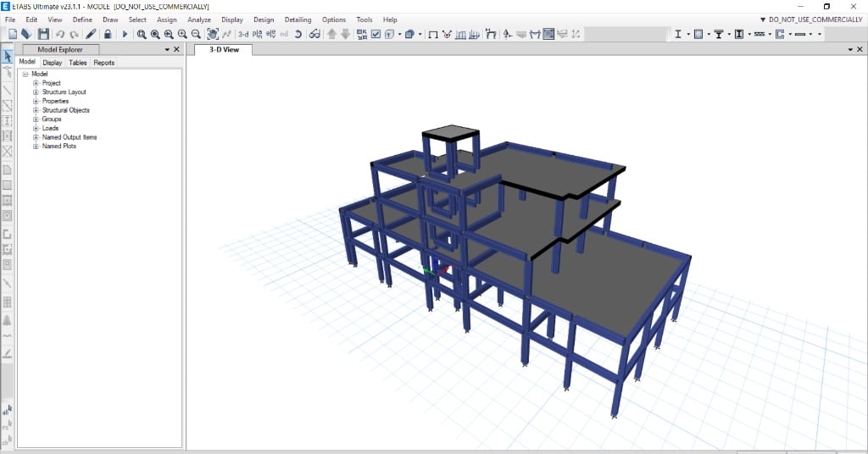
Task: Move down in list arrow
Action: [346, 34]
